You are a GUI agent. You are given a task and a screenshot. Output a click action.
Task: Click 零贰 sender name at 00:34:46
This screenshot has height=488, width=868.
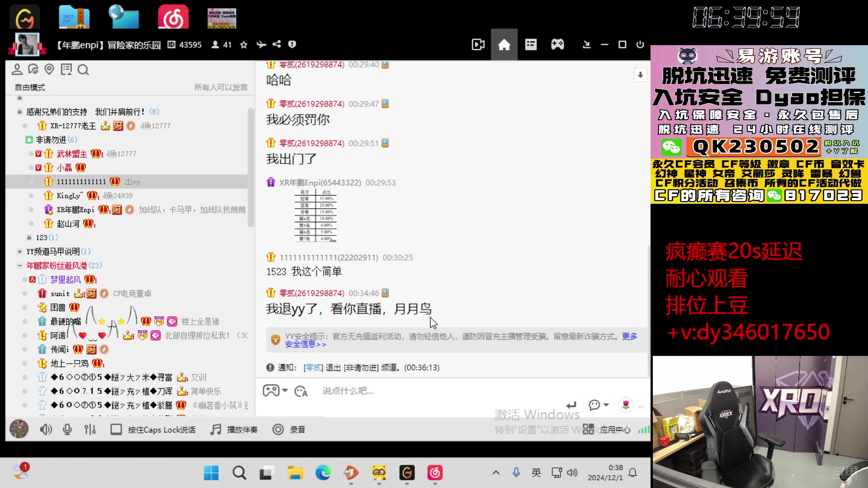pos(312,293)
